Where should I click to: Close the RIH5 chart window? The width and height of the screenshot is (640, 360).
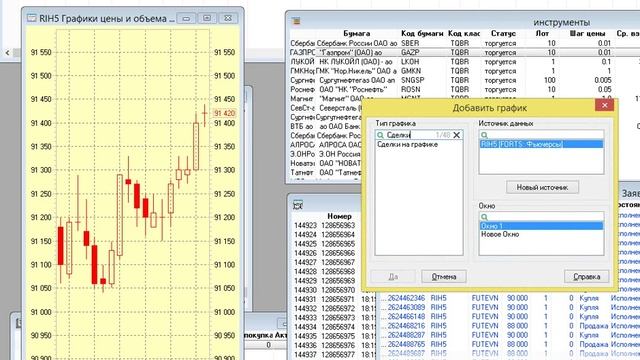tap(228, 18)
